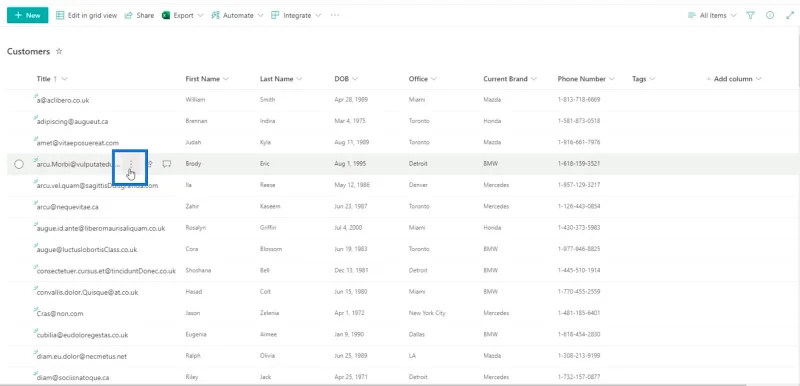
Task: Click the date Apr 25, 1971
Action: (351, 377)
